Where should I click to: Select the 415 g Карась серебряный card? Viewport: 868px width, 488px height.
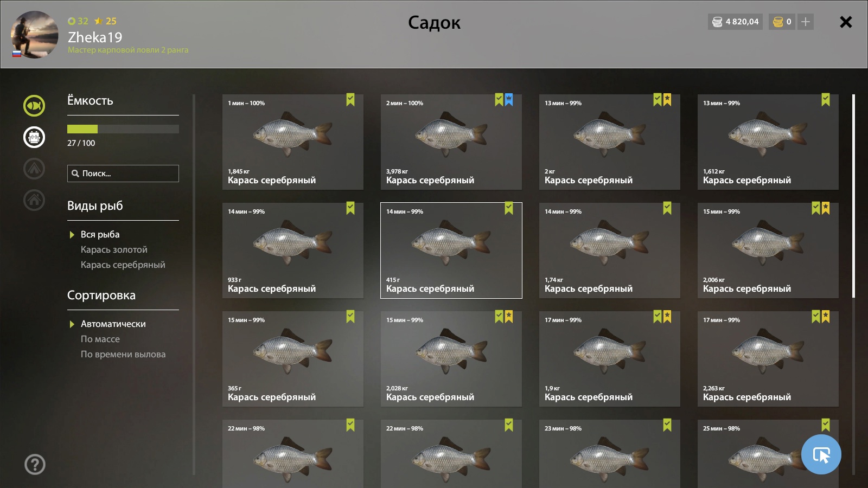451,251
